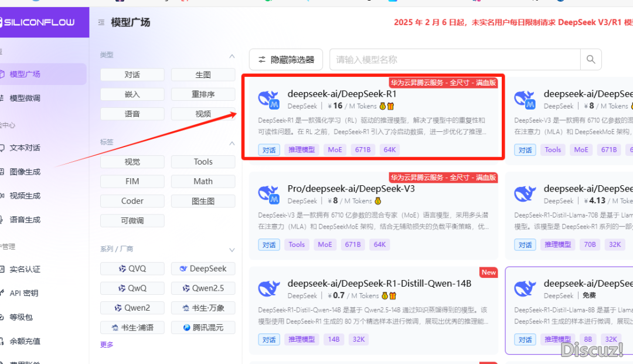This screenshot has width=633, height=364.
Task: Click 70B tag on Distill-Llama-70B card
Action: click(x=590, y=244)
